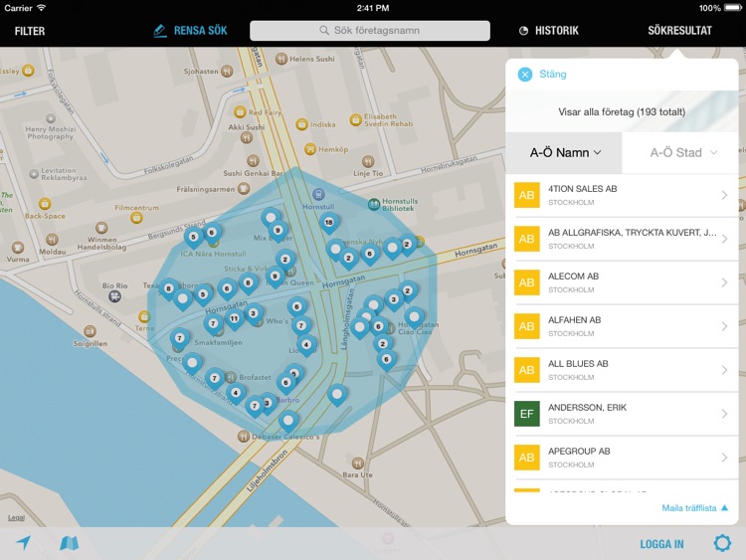Image resolution: width=746 pixels, height=560 pixels.
Task: Tap the map cluster pin labeled 18
Action: (x=329, y=223)
